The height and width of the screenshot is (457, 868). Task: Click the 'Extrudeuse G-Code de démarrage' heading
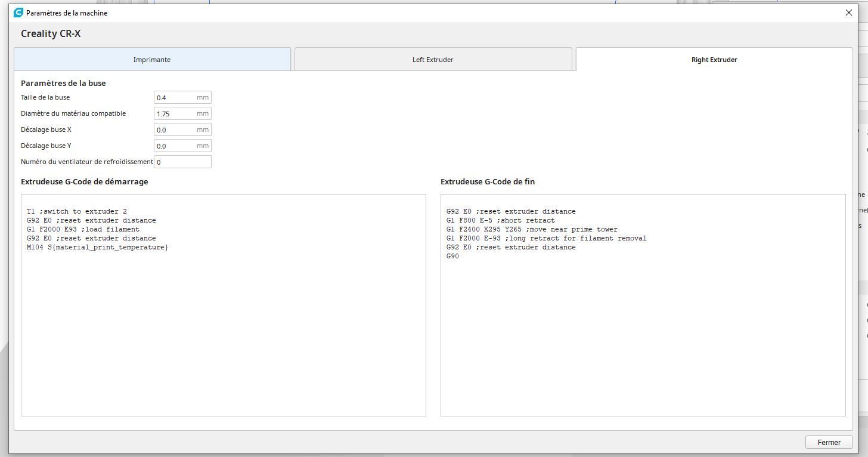pos(85,181)
